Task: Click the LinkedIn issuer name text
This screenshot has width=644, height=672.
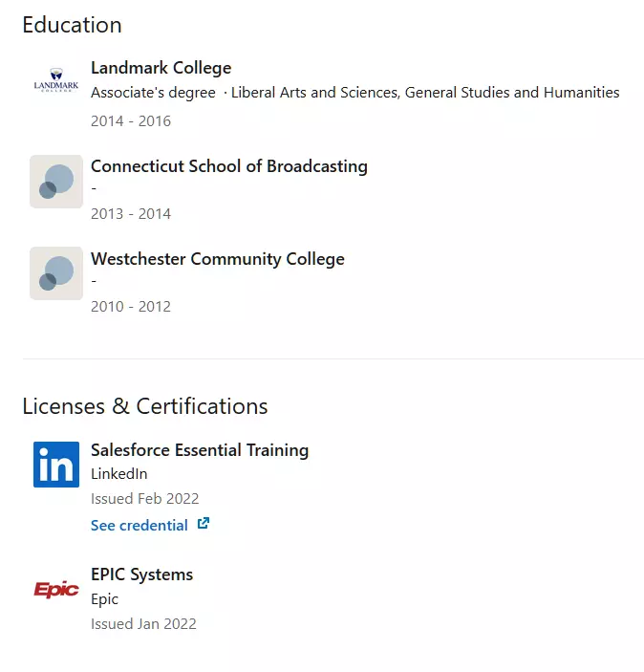Action: tap(118, 474)
